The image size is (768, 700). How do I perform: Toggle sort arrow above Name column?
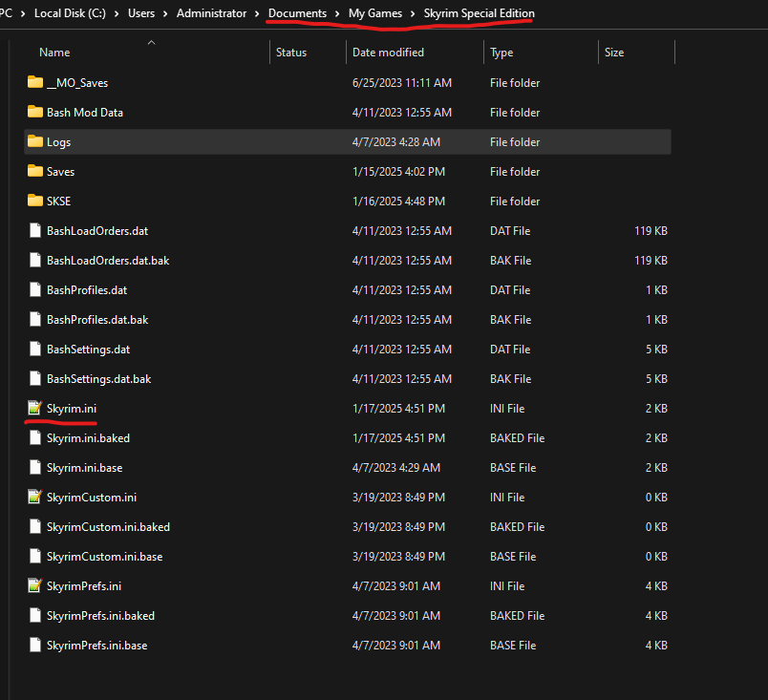click(151, 43)
